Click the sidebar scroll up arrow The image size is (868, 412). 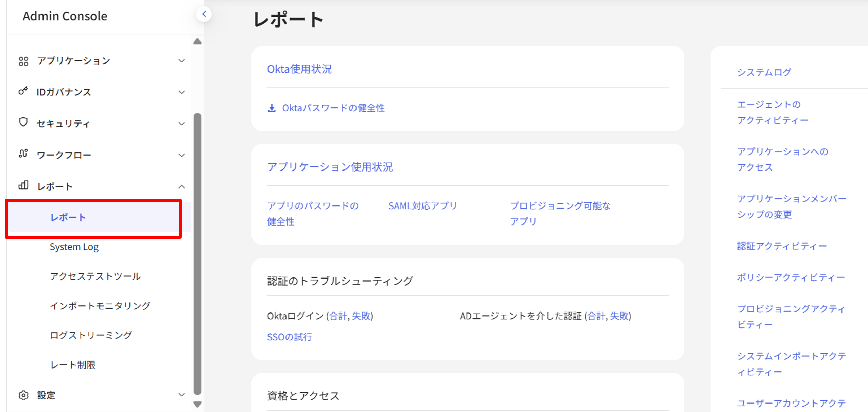tap(197, 42)
